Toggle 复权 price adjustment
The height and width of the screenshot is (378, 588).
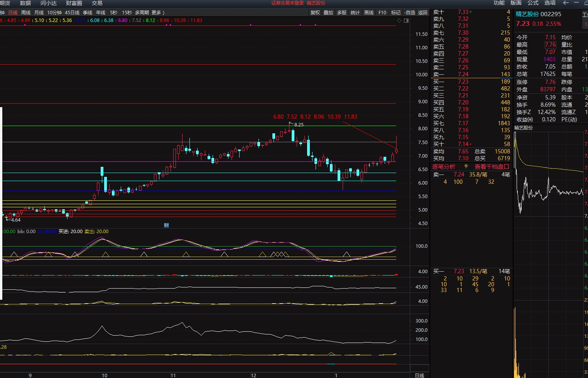click(x=315, y=13)
